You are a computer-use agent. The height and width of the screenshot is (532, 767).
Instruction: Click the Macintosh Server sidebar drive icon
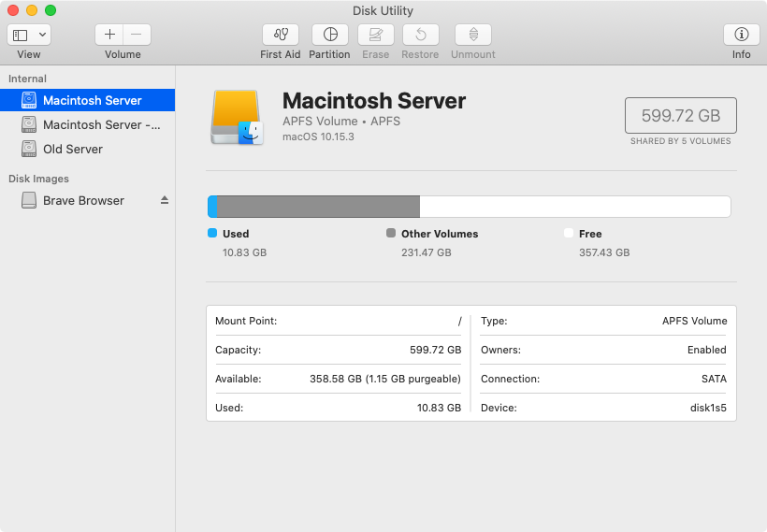click(29, 100)
